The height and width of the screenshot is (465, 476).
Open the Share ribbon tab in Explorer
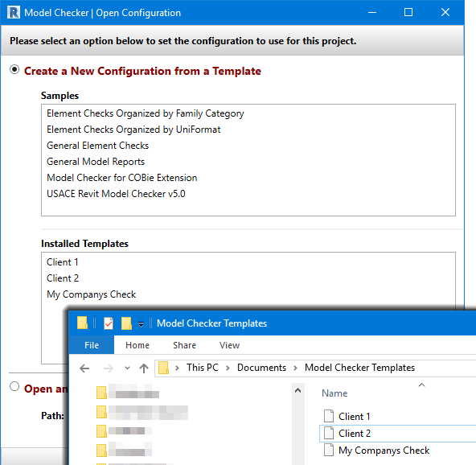[x=184, y=345]
